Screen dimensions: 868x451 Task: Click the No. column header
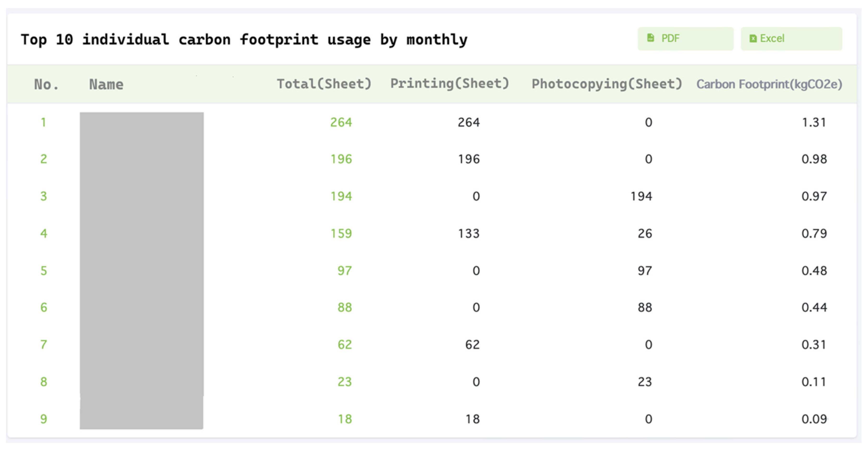coord(46,84)
